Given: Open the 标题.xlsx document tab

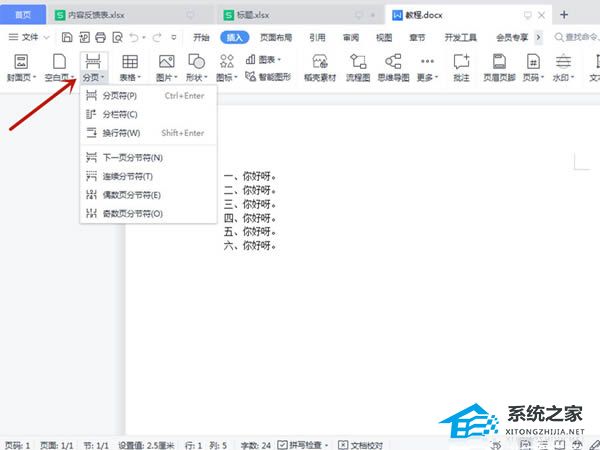Looking at the screenshot, I should [300, 15].
